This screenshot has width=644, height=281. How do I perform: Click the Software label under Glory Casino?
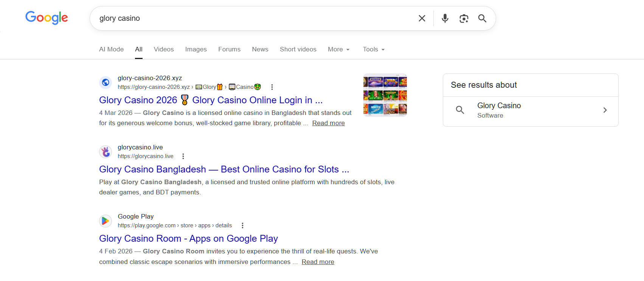[490, 115]
